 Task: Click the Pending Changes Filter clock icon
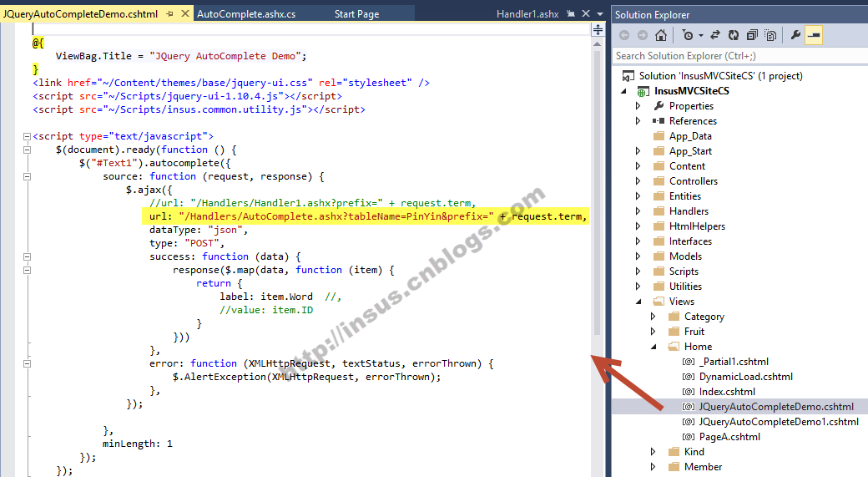pos(688,35)
